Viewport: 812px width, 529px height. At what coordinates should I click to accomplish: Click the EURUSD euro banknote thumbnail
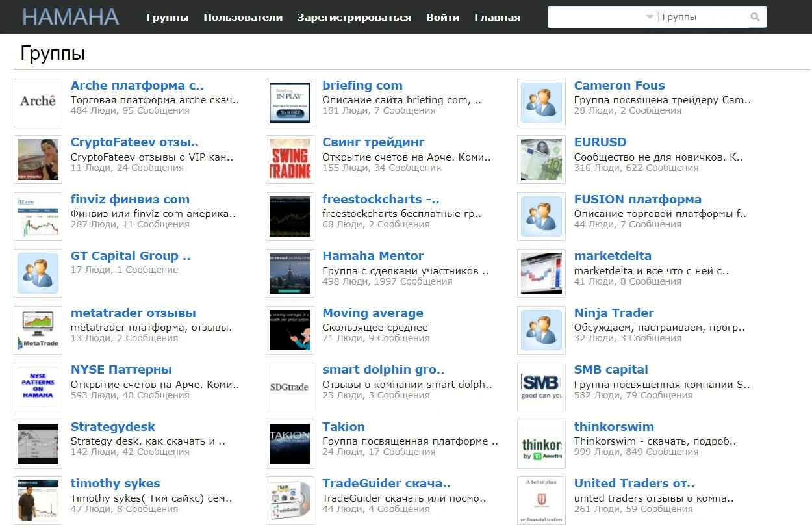tap(541, 159)
